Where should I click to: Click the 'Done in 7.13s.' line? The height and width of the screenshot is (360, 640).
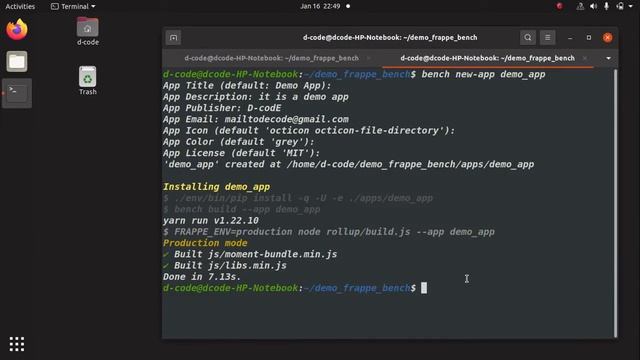tap(202, 277)
